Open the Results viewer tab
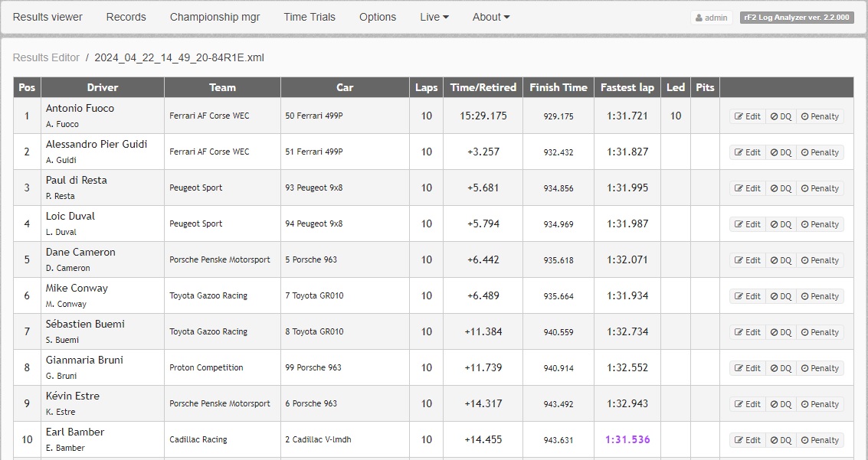The width and height of the screenshot is (868, 460). [x=47, y=17]
